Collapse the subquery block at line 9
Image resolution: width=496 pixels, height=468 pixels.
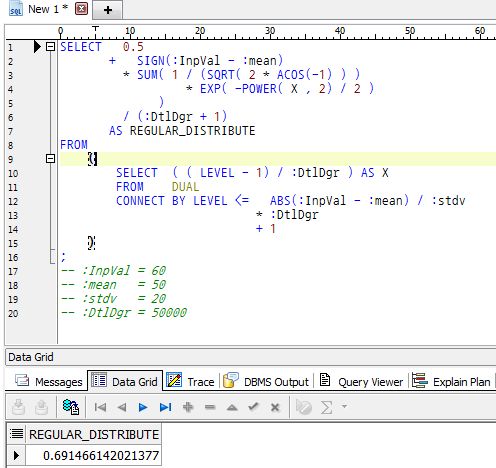(x=50, y=158)
